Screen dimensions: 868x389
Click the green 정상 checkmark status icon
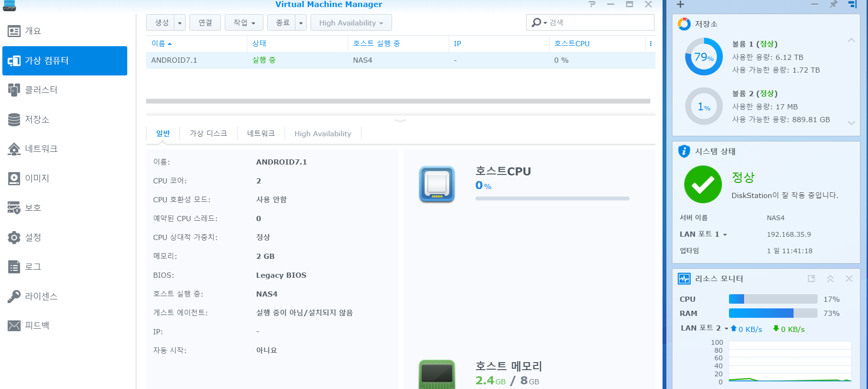pyautogui.click(x=703, y=184)
